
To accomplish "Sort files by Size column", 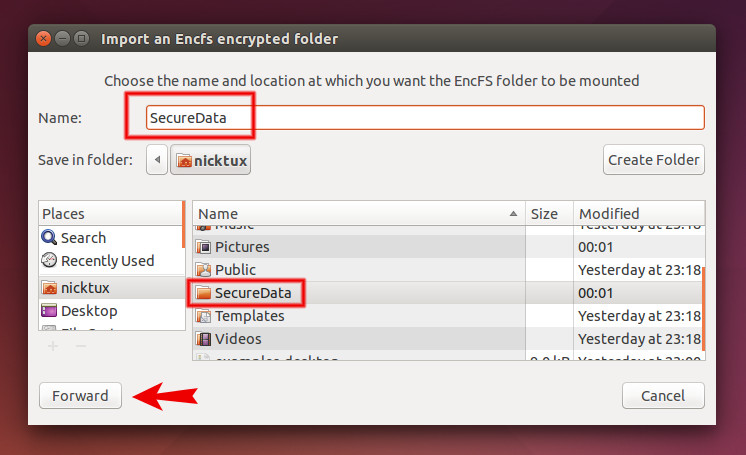I will (549, 214).
